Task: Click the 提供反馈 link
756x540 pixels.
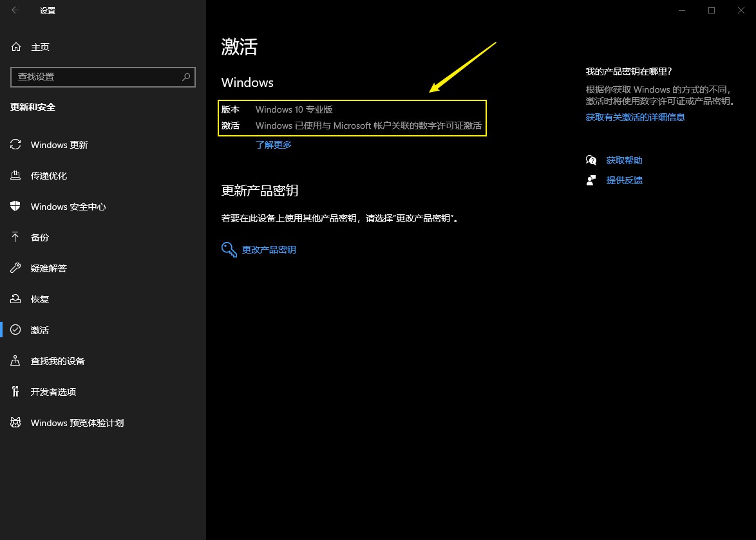Action: point(624,180)
